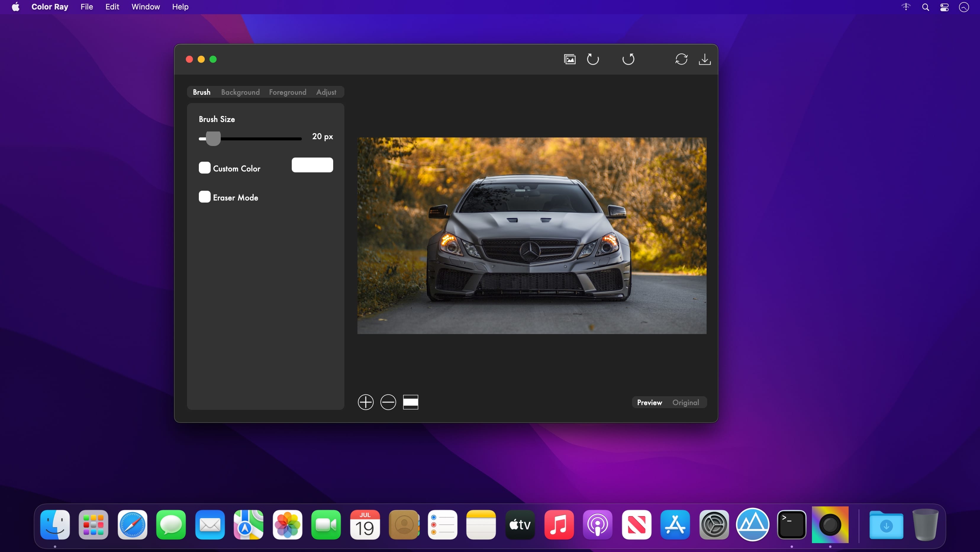Open the Foreground tab
980x552 pixels.
288,92
